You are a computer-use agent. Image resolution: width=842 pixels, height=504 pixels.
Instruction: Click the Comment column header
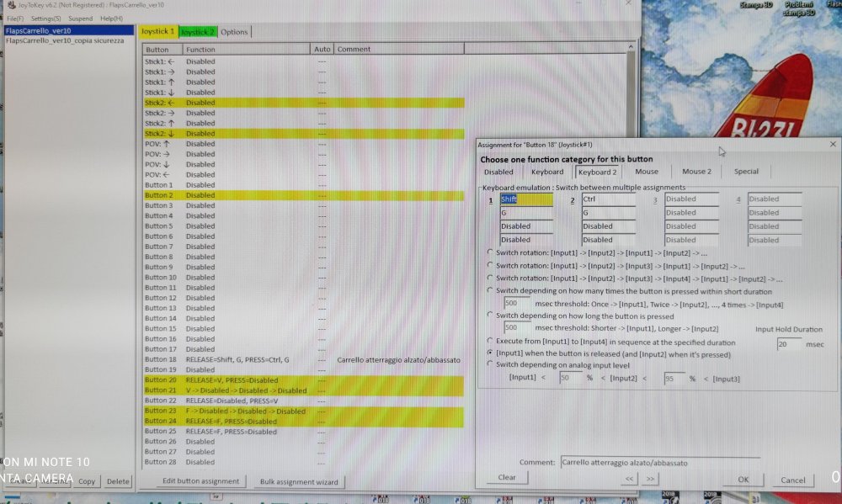[399, 49]
